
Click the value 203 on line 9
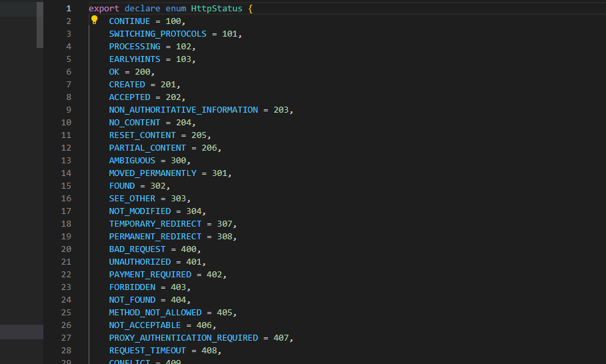tap(281, 110)
